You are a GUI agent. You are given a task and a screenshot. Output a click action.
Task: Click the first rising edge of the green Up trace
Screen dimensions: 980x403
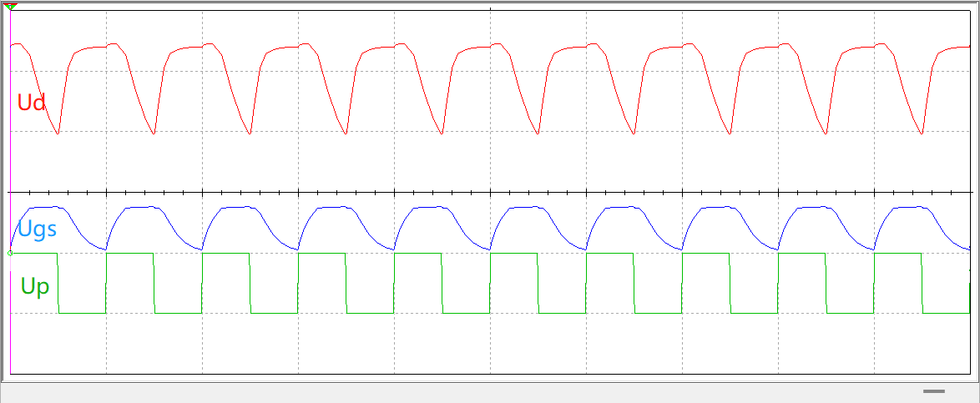pyautogui.click(x=106, y=284)
